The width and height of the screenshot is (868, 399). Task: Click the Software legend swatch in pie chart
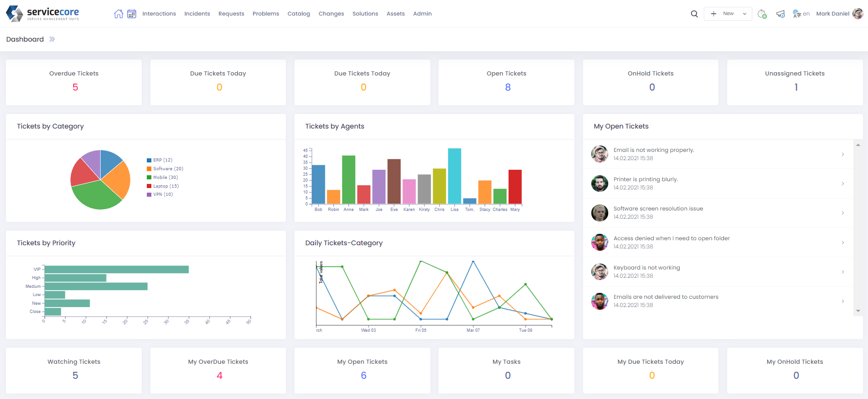(x=149, y=169)
